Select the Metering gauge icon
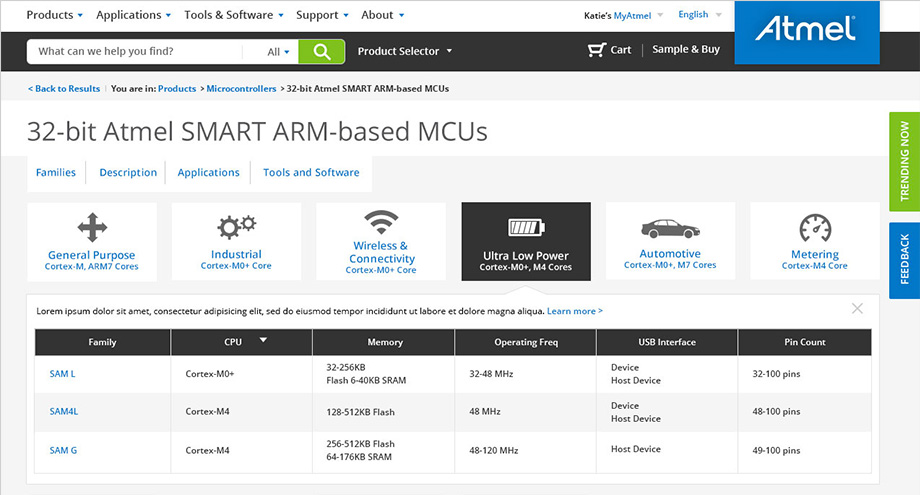920x495 pixels. [x=815, y=228]
